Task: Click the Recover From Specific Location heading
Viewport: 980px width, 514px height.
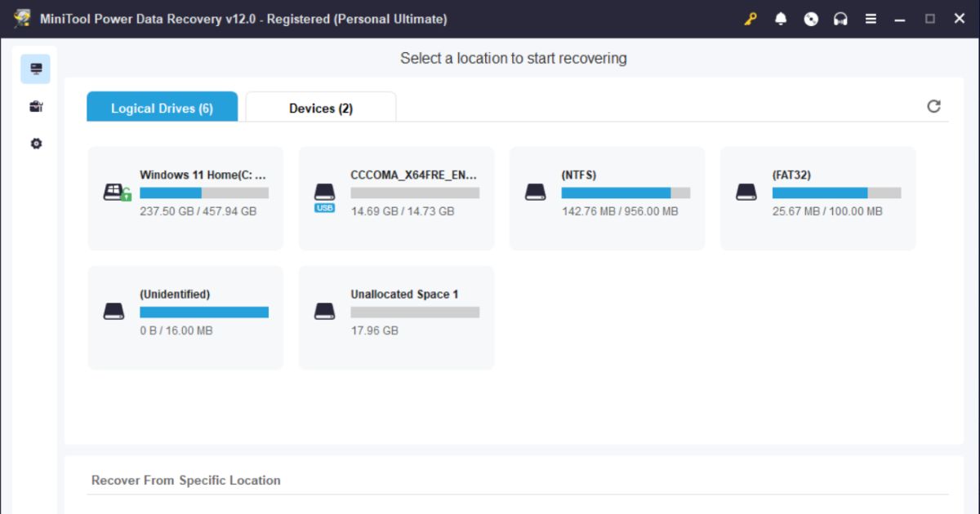Action: 186,481
